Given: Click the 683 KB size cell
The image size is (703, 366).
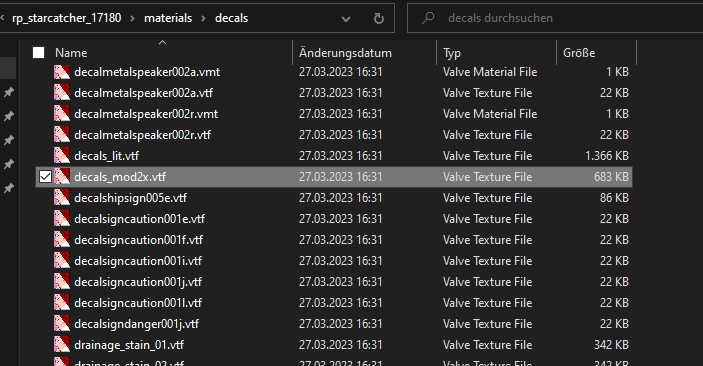Looking at the screenshot, I should (x=612, y=177).
